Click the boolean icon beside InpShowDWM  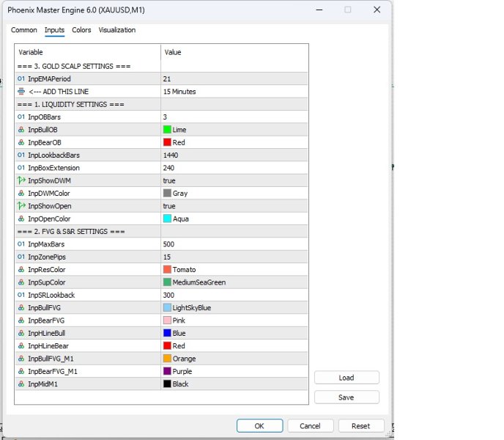click(x=21, y=180)
